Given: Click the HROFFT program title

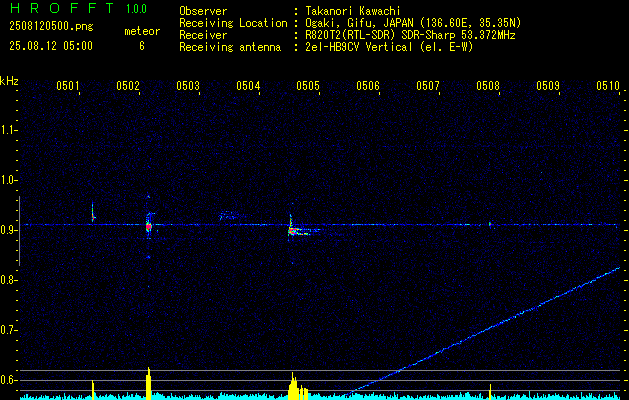Looking at the screenshot, I should (61, 8).
